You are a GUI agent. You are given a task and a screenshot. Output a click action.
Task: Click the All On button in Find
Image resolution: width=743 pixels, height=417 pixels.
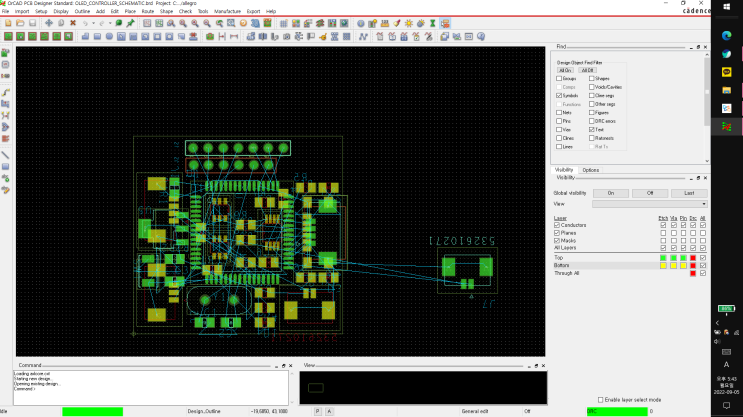[x=564, y=69]
